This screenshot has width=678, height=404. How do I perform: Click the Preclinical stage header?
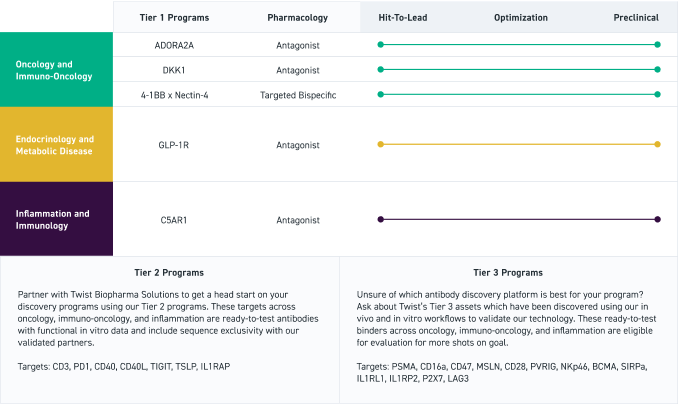tap(638, 18)
